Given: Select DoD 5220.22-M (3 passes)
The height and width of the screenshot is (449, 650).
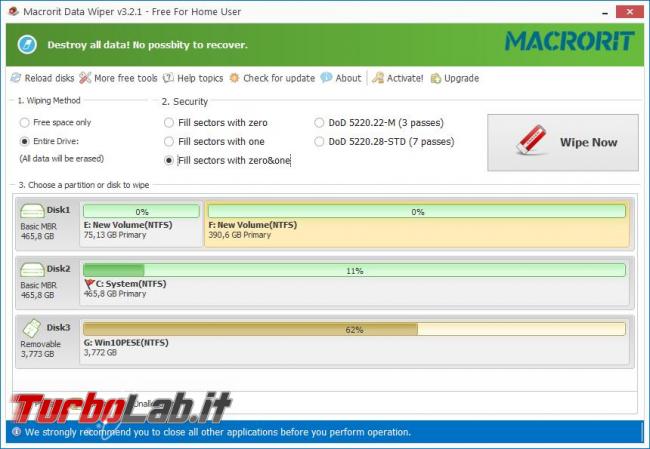Looking at the screenshot, I should click(x=379, y=123).
